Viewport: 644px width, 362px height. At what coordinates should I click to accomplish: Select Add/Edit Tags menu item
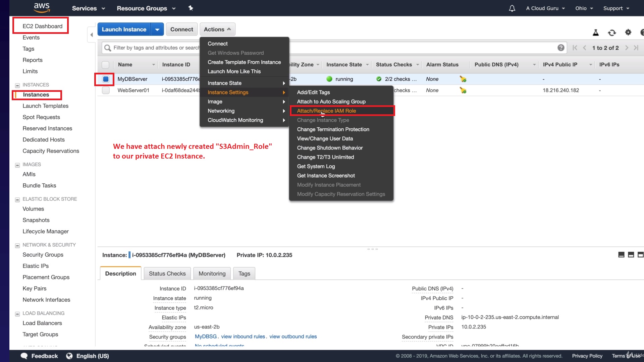pyautogui.click(x=314, y=93)
